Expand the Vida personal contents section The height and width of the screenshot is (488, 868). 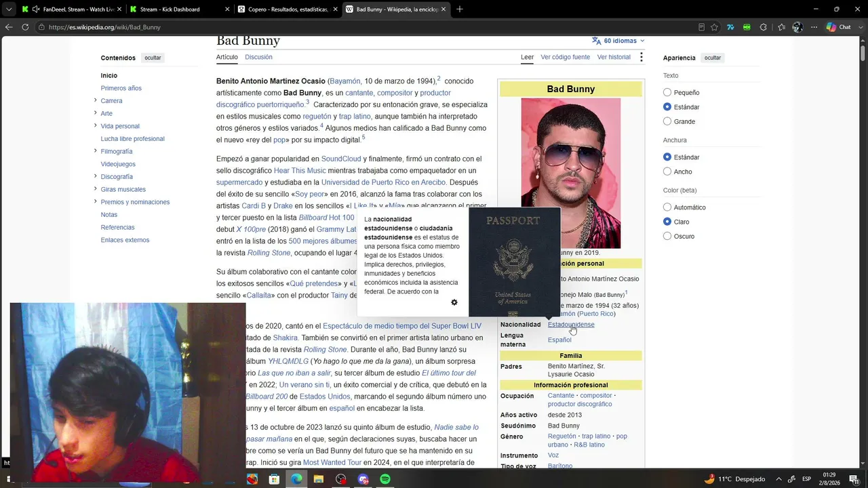[95, 125]
